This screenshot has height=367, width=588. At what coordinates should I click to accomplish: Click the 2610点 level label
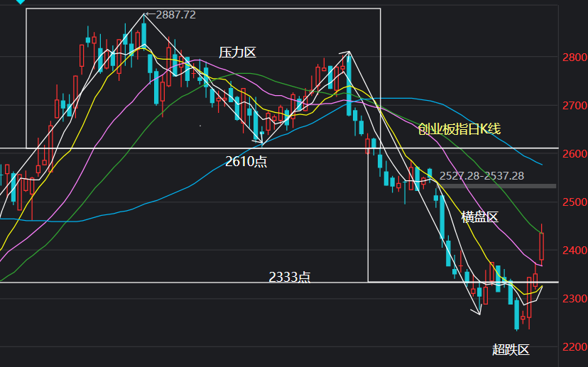click(x=246, y=162)
